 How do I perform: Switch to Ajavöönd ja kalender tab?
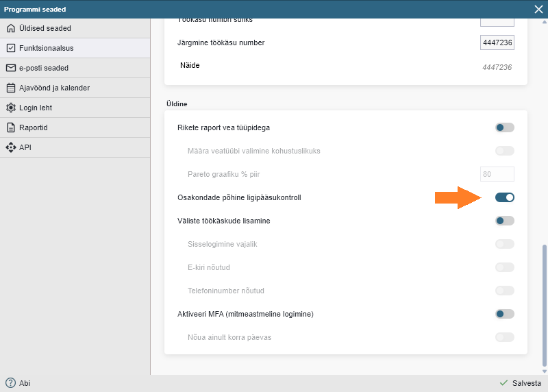54,88
